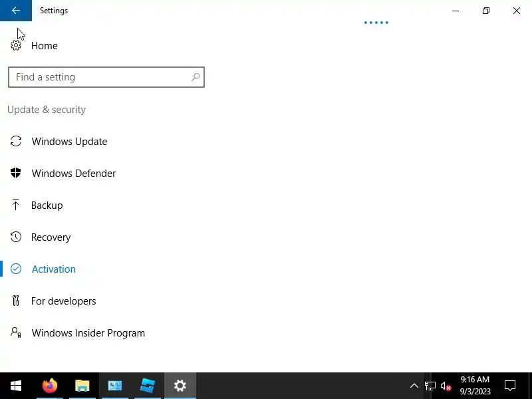Image resolution: width=532 pixels, height=399 pixels.
Task: Open the Recovery section
Action: [x=51, y=237]
